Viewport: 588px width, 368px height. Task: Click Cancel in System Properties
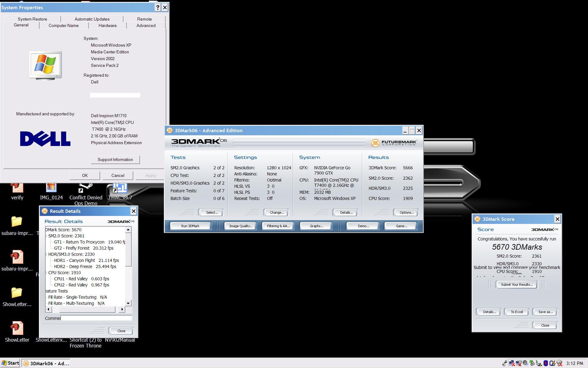click(x=118, y=175)
